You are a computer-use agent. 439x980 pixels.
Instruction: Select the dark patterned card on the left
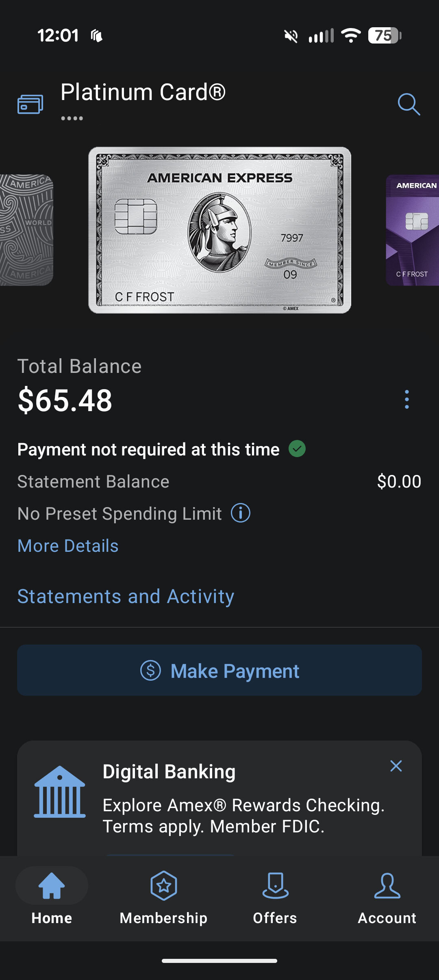[26, 230]
